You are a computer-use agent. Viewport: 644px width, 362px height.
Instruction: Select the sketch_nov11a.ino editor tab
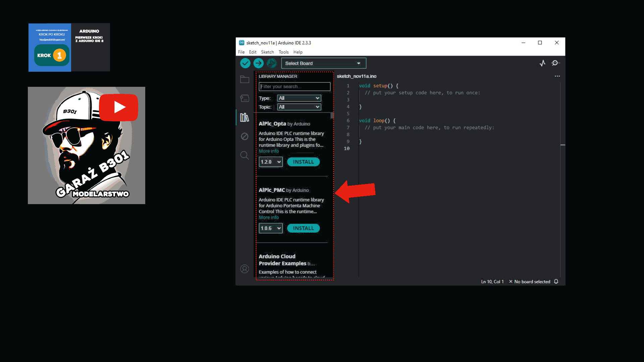[357, 76]
